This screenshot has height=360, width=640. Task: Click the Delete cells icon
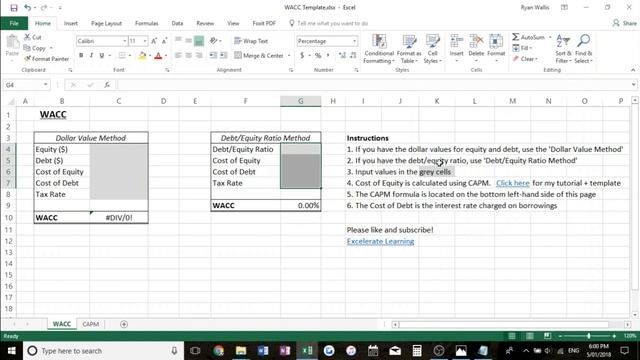point(476,42)
